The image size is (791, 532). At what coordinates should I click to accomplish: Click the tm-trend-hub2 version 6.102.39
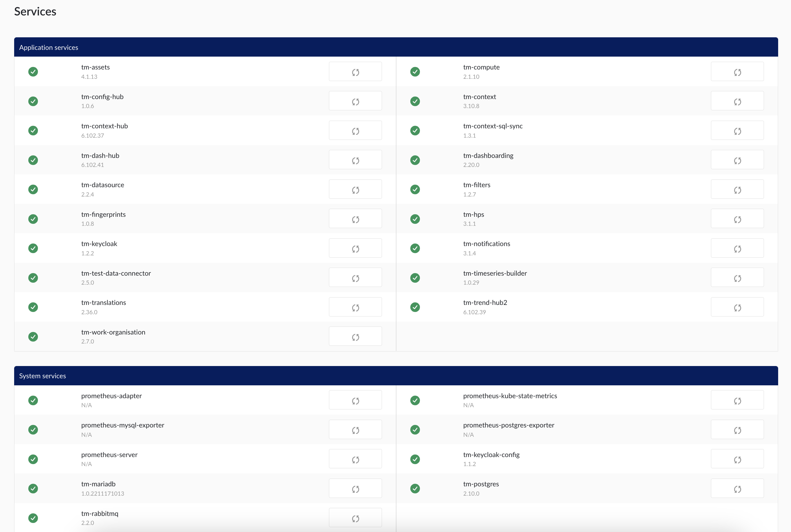[x=474, y=312]
